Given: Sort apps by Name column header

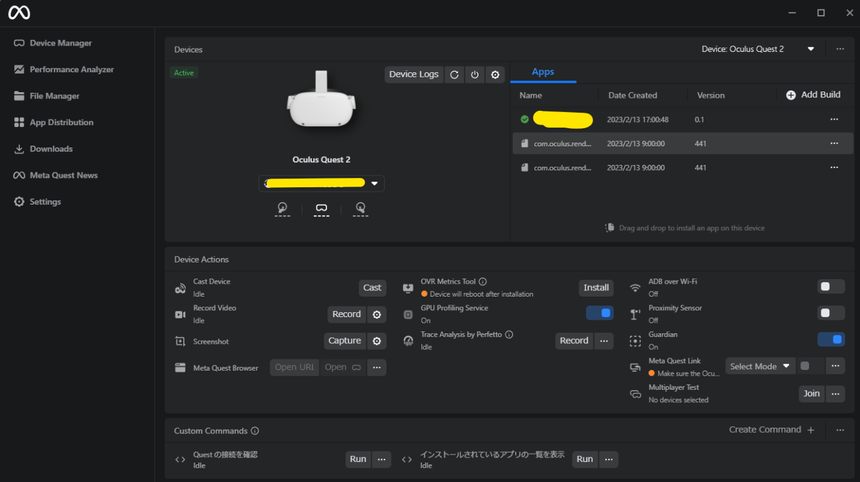Looking at the screenshot, I should point(530,95).
